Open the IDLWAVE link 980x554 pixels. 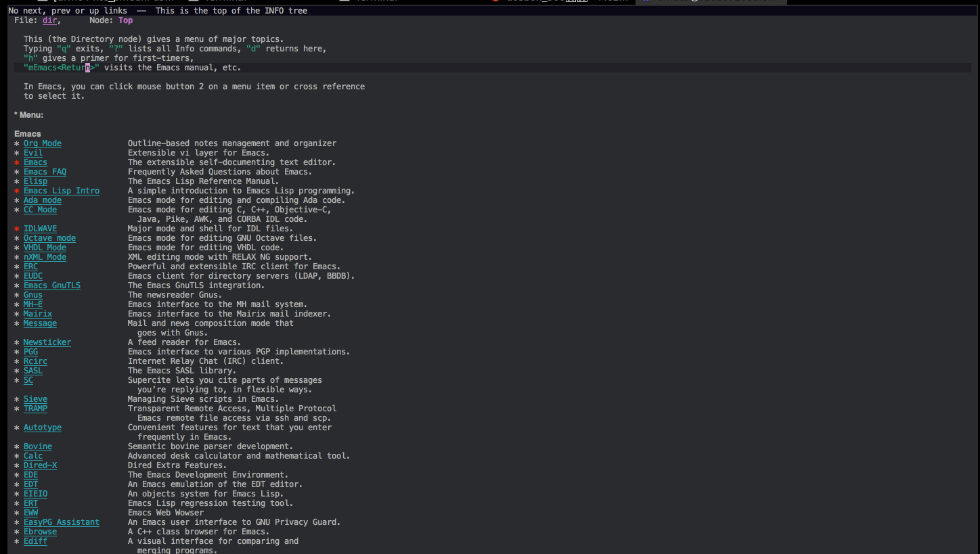40,229
